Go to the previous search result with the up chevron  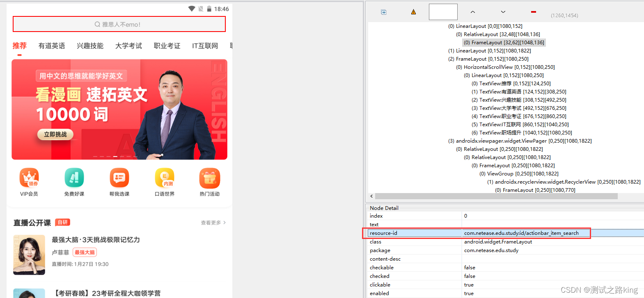(x=473, y=12)
